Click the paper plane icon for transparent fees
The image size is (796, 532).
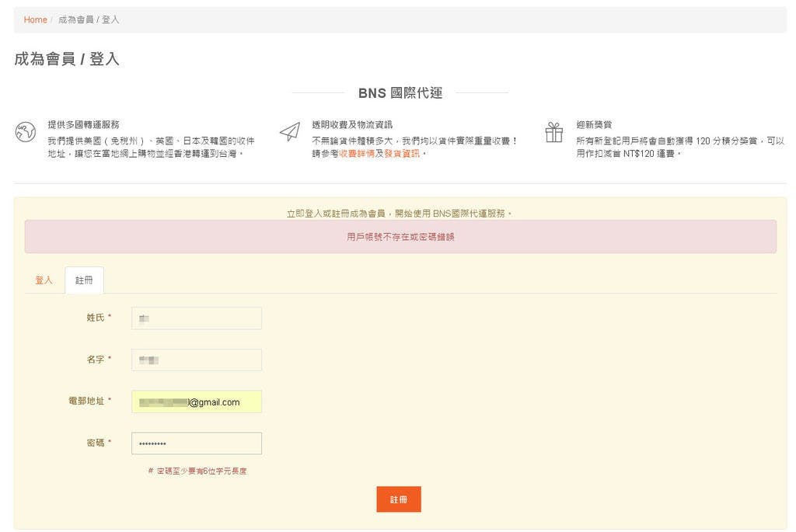click(x=290, y=132)
